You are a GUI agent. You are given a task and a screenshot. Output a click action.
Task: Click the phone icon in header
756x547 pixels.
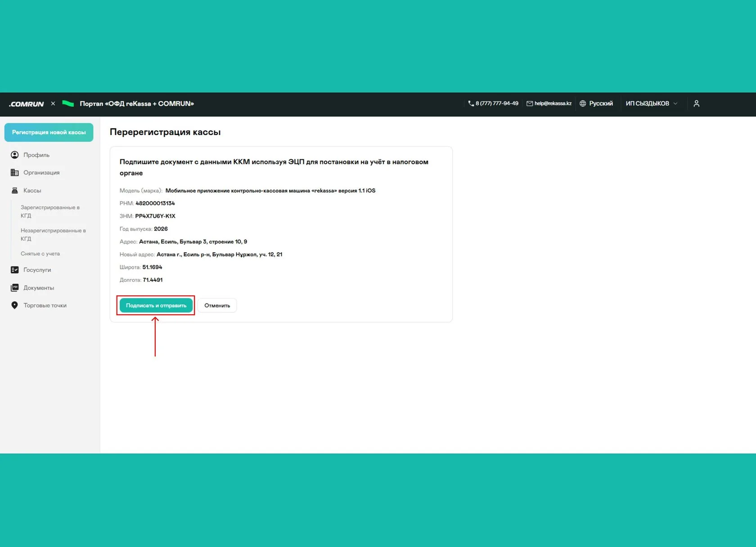coord(471,104)
